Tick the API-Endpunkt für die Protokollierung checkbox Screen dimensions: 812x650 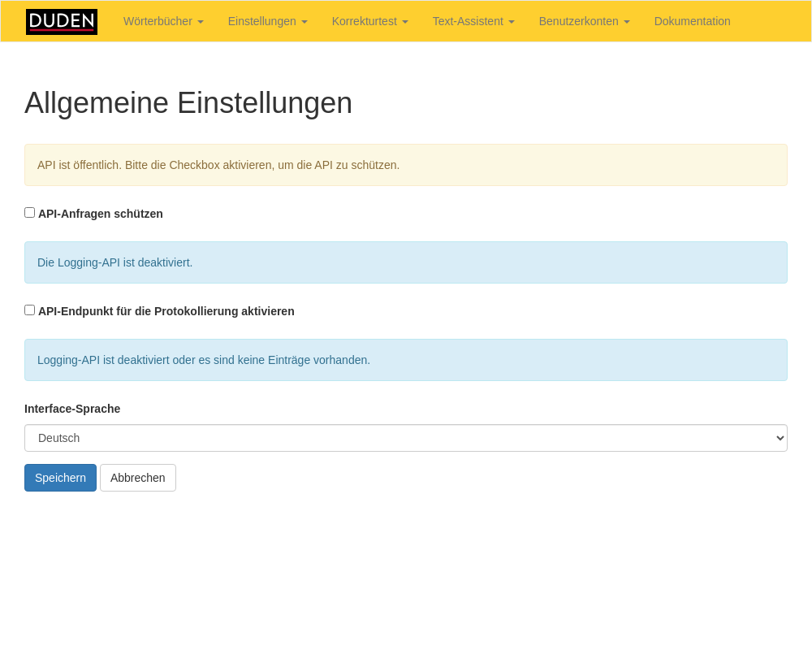(x=30, y=310)
